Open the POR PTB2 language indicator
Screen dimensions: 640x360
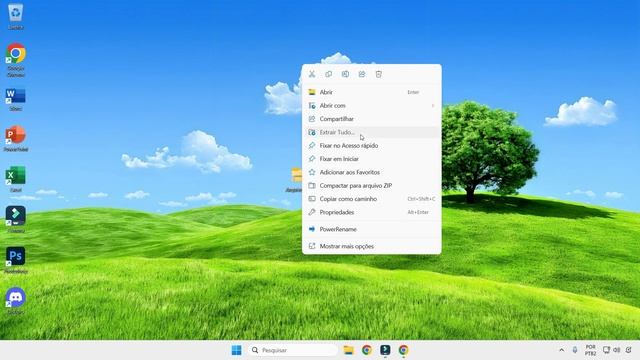[591, 350]
